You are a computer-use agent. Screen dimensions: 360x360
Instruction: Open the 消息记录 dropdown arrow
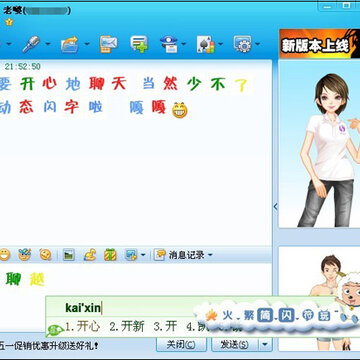click(x=210, y=256)
